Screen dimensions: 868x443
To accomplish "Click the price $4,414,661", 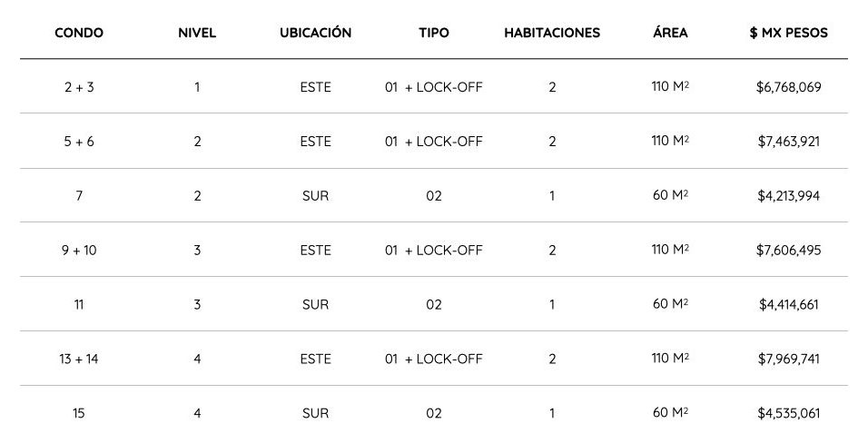I will coord(788,304).
